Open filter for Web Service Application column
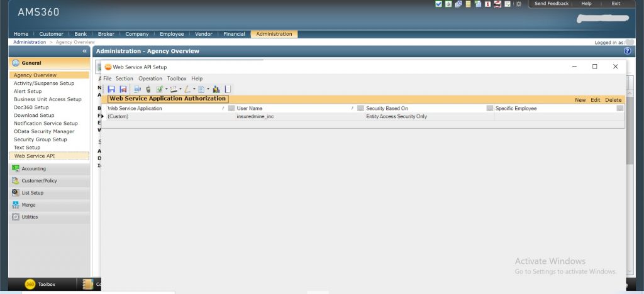Screen dimensions: 644x294 pos(231,108)
